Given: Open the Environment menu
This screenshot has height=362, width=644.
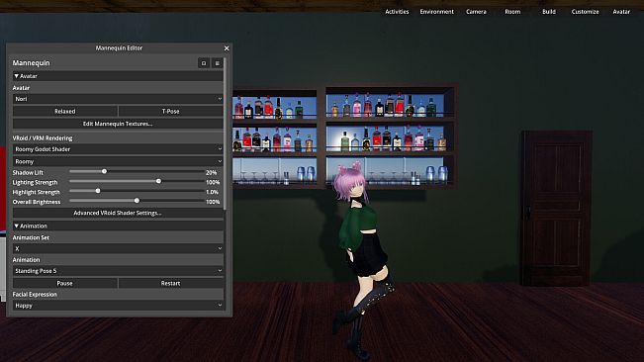Looking at the screenshot, I should (x=436, y=12).
